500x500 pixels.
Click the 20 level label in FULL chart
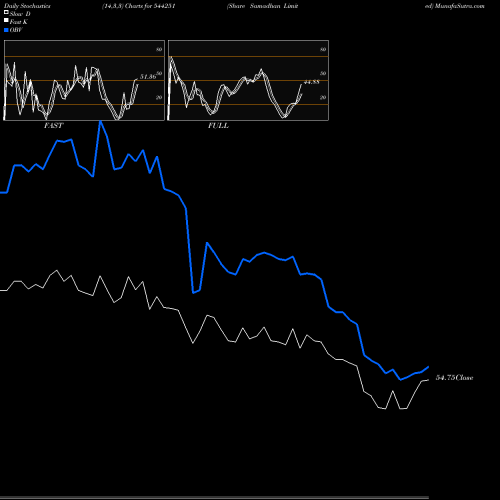pyautogui.click(x=323, y=97)
